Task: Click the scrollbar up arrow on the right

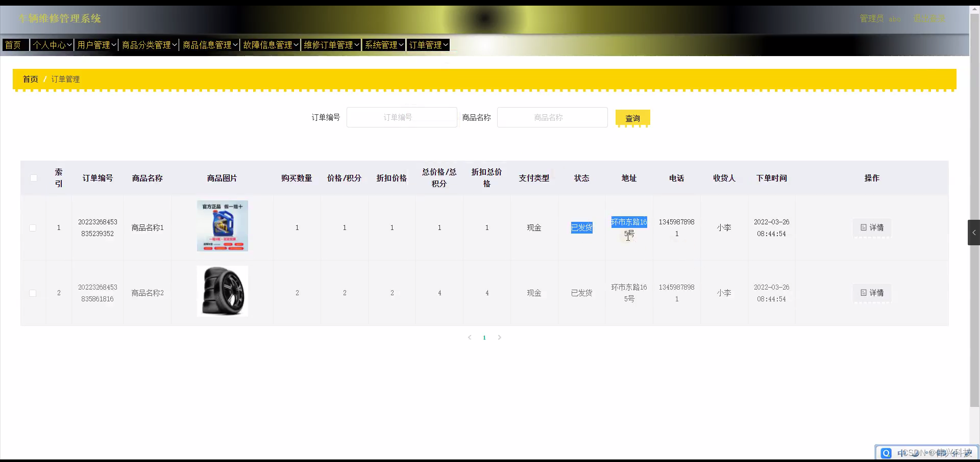Action: pyautogui.click(x=974, y=8)
